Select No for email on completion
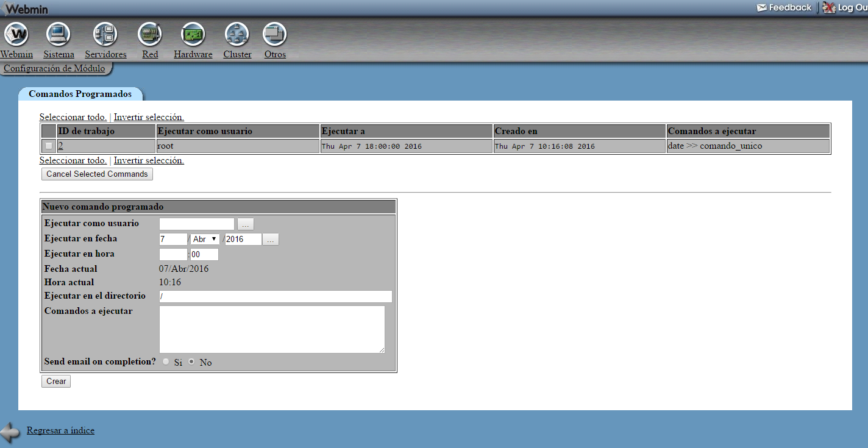 click(x=191, y=361)
